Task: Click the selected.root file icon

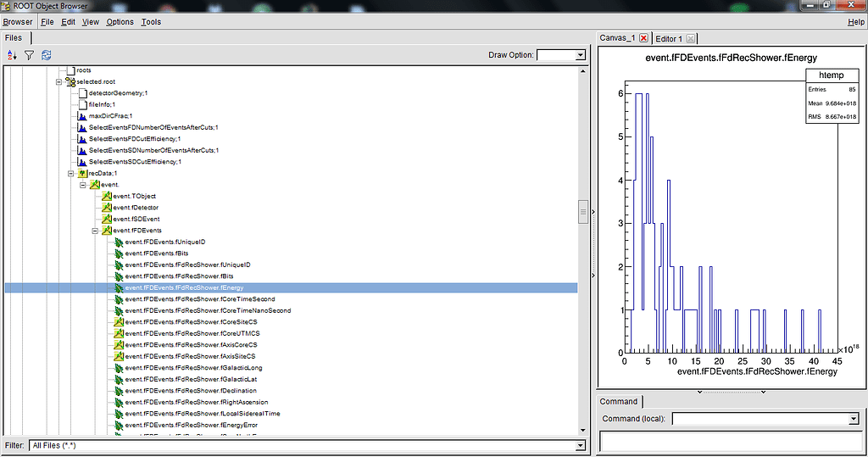Action: (70, 82)
